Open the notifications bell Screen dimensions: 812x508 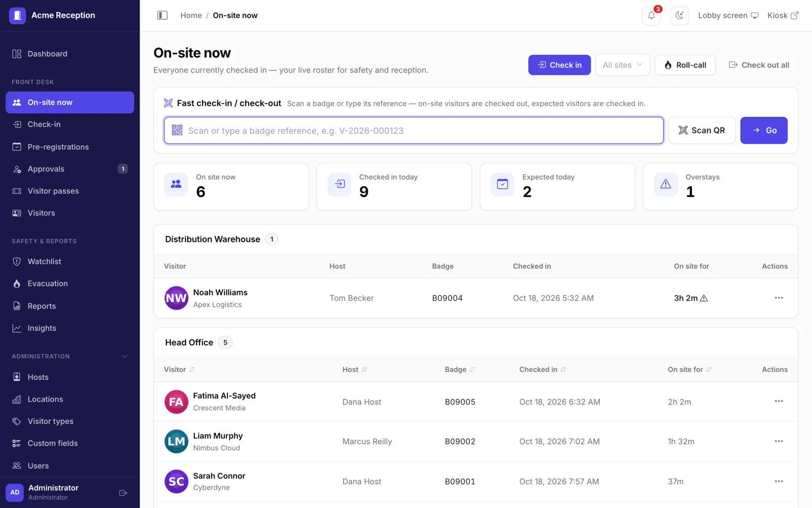[651, 15]
